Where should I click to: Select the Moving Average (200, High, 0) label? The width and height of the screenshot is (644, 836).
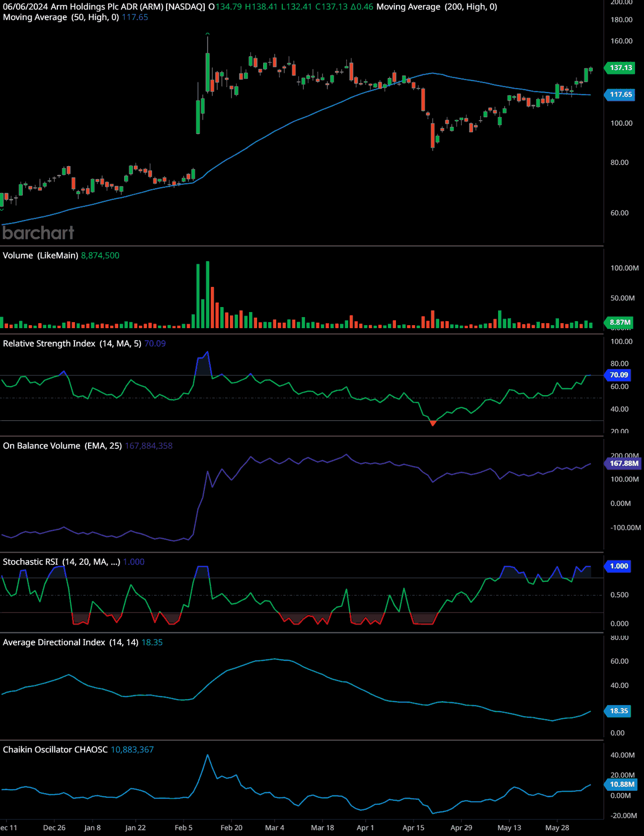point(436,7)
